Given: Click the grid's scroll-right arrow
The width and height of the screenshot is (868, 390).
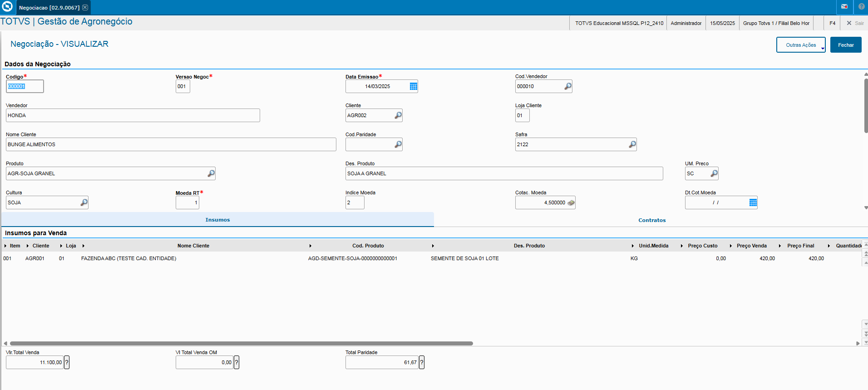Looking at the screenshot, I should [x=858, y=343].
